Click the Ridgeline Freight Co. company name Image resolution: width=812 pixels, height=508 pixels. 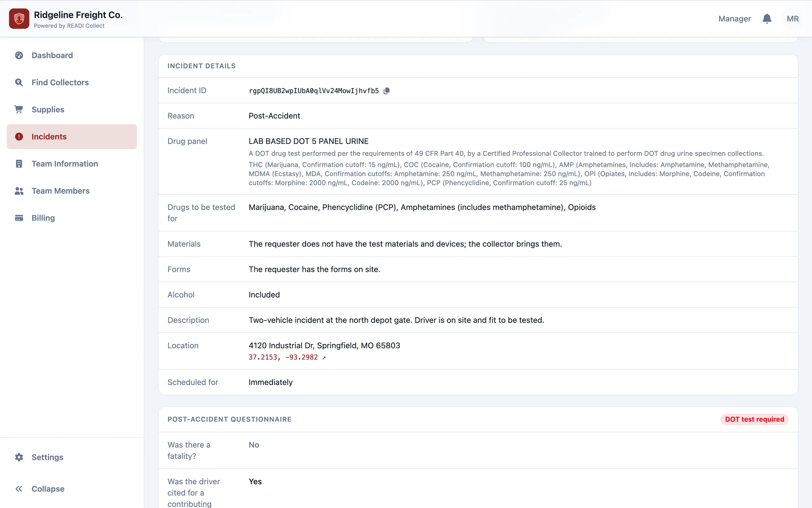(78, 15)
